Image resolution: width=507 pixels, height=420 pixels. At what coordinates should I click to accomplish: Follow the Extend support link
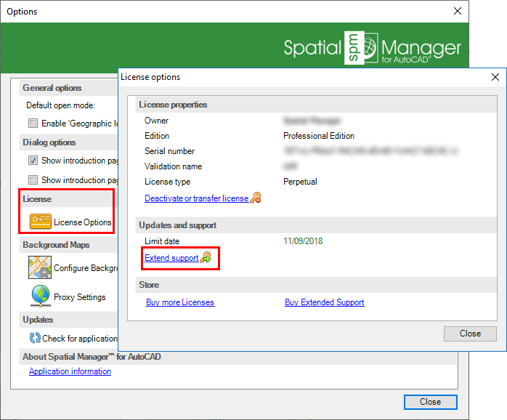pos(171,258)
